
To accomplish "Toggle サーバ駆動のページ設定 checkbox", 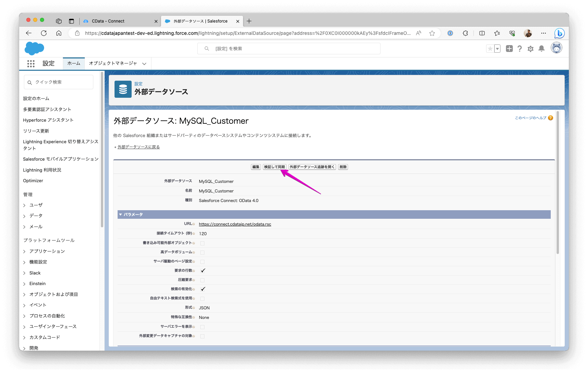I will (x=202, y=262).
